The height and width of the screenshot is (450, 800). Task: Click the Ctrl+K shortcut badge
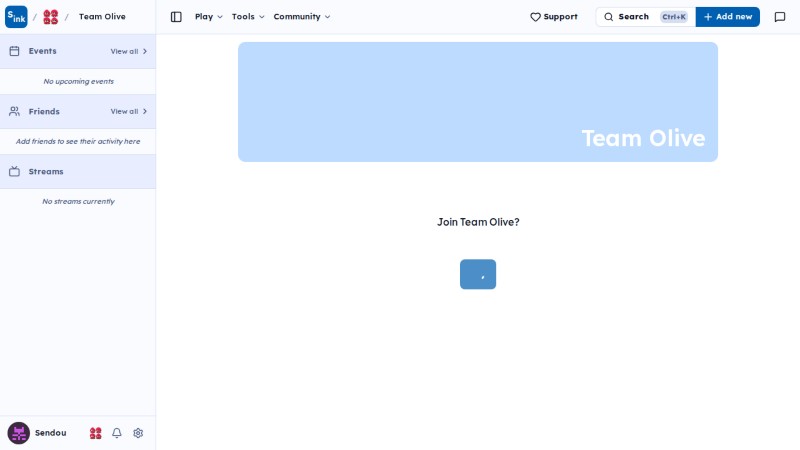(x=674, y=17)
